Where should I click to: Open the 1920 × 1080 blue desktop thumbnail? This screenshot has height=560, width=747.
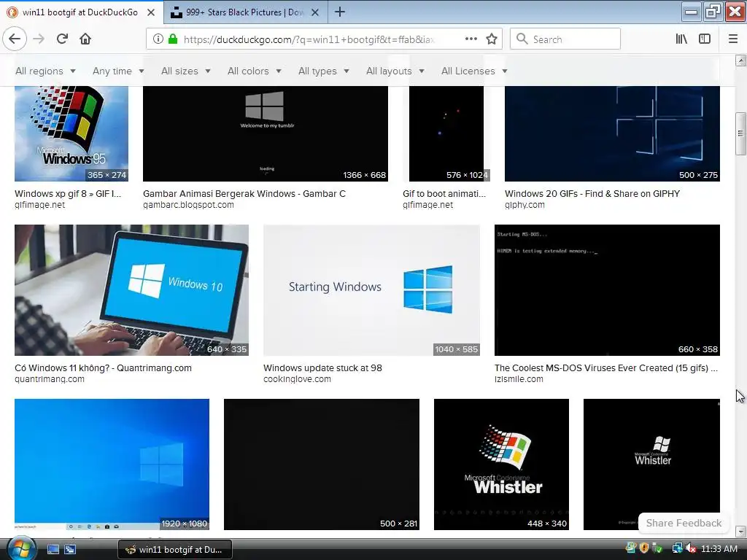pos(112,464)
